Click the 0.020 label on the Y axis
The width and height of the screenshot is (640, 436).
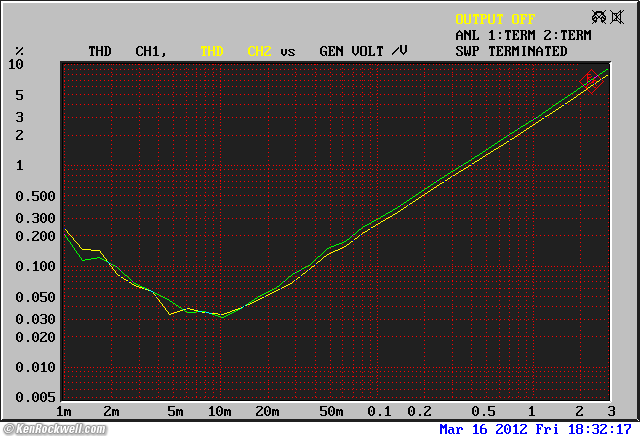click(36, 337)
